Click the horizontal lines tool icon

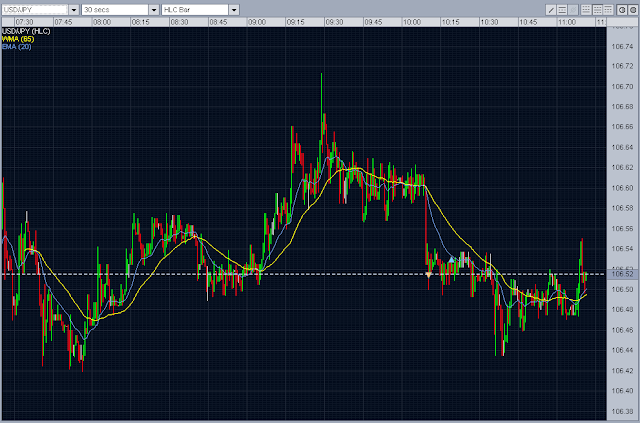tap(562, 10)
